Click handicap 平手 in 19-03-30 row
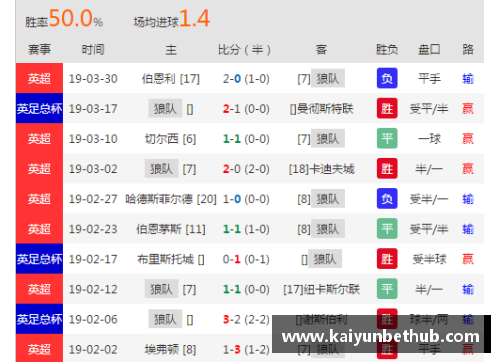The height and width of the screenshot is (362, 500). click(x=429, y=79)
